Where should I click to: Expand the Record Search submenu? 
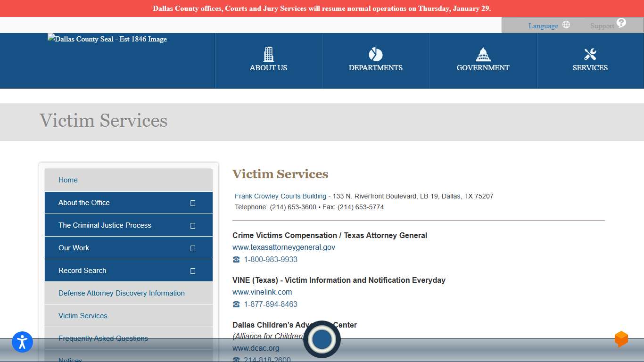click(192, 271)
